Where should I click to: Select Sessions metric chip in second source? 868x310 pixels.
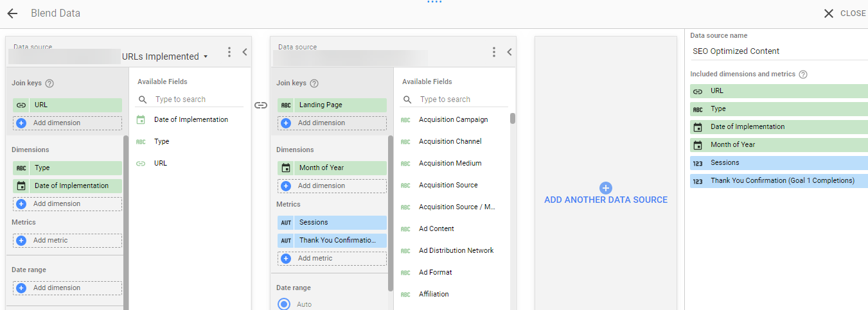tap(332, 223)
